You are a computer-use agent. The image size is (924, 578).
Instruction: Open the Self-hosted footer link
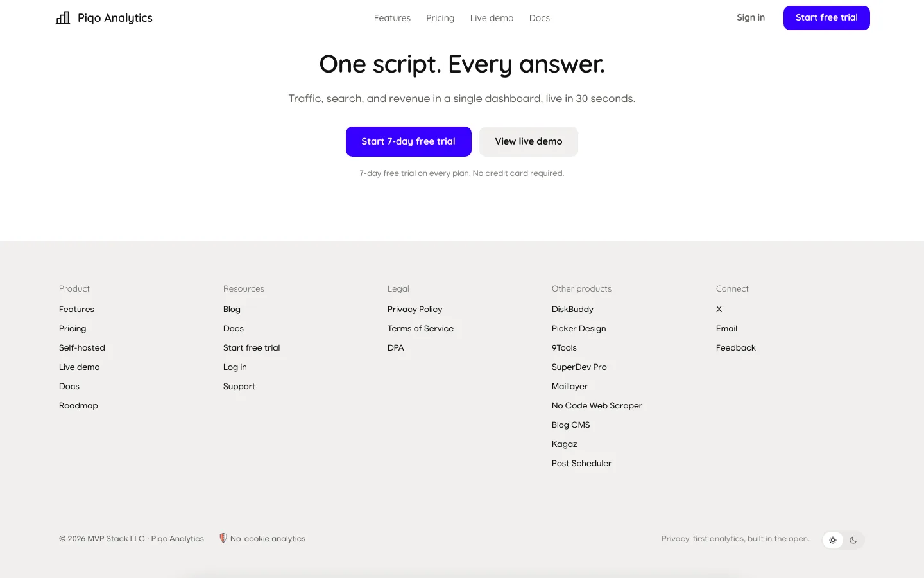pos(82,347)
